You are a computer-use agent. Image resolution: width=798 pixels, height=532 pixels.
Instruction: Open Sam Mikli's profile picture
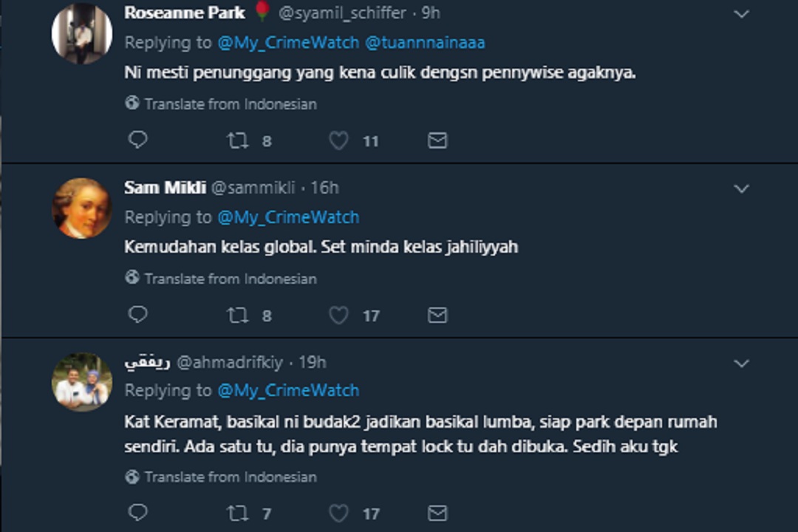pyautogui.click(x=81, y=208)
